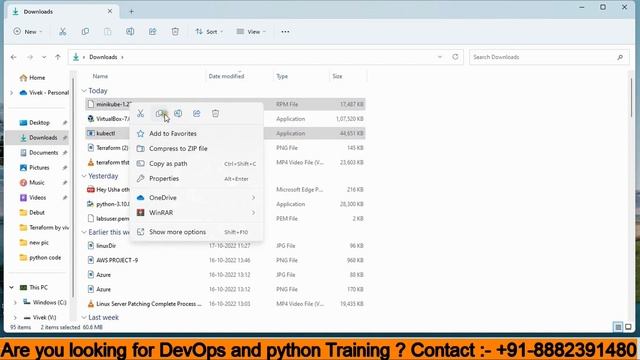
Task: Click the Share icon in the context menu
Action: coord(197,113)
